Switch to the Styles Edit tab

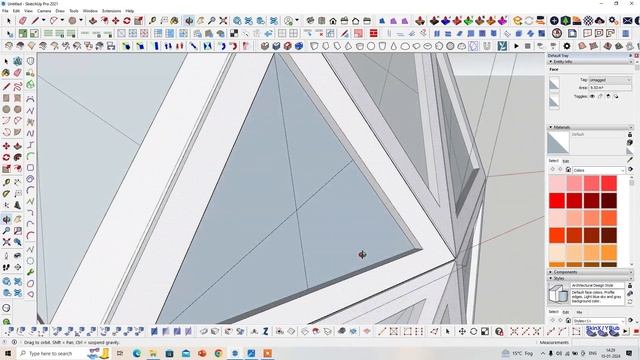566,312
